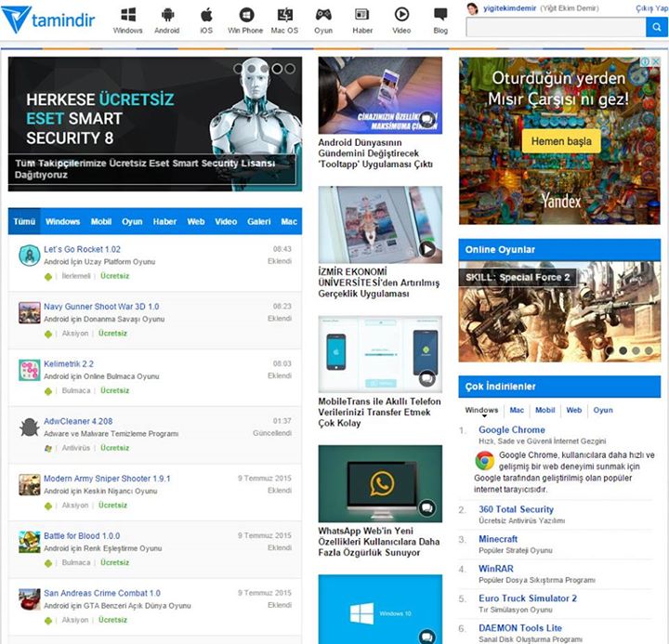Click comment bubble on WhatsApp Web article
669x644 pixels.
(427, 508)
